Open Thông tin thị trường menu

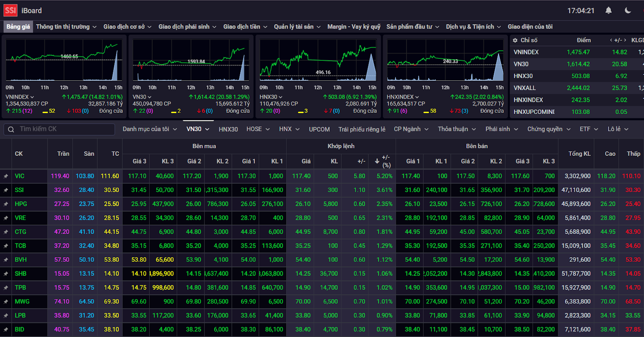pos(66,27)
